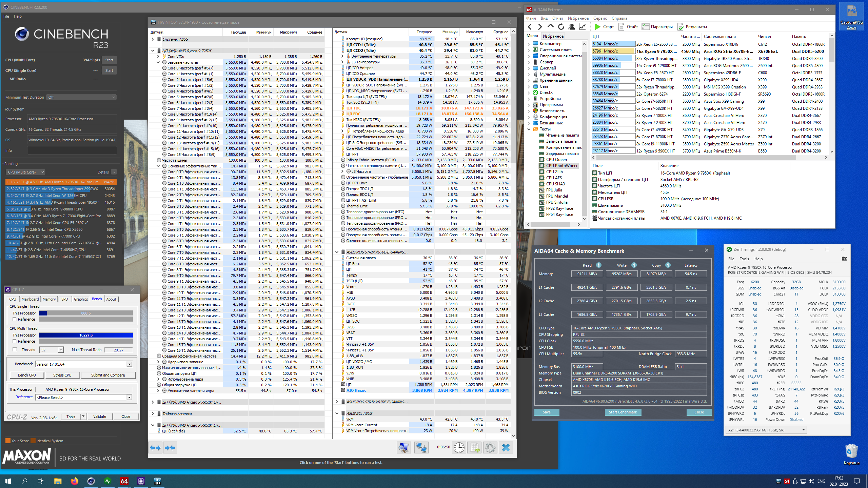Click HWiNFO log file add icon
This screenshot has height=488, width=868.
474,448
